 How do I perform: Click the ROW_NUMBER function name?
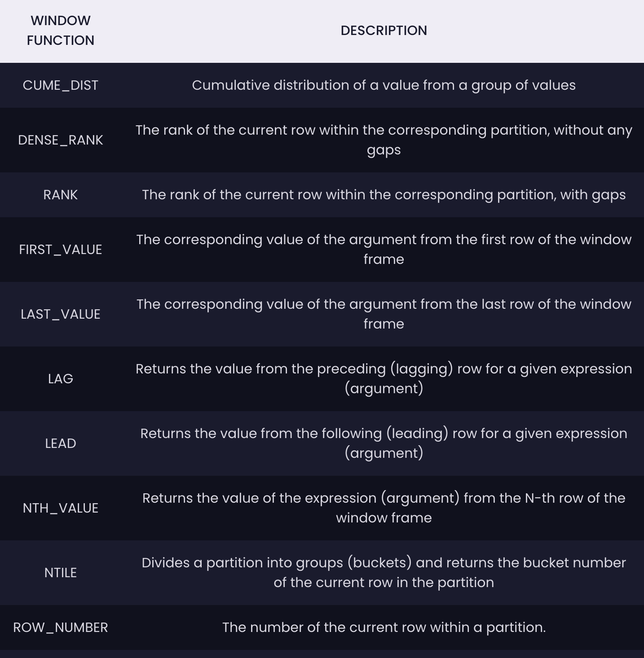[61, 627]
